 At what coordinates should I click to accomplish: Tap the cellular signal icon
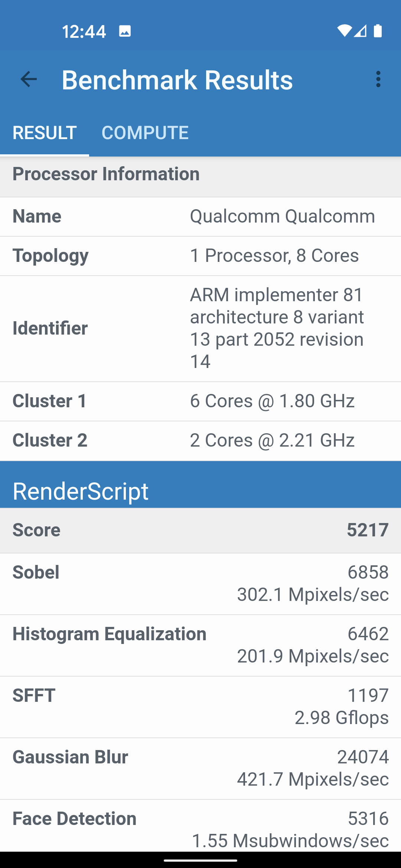[x=360, y=31]
